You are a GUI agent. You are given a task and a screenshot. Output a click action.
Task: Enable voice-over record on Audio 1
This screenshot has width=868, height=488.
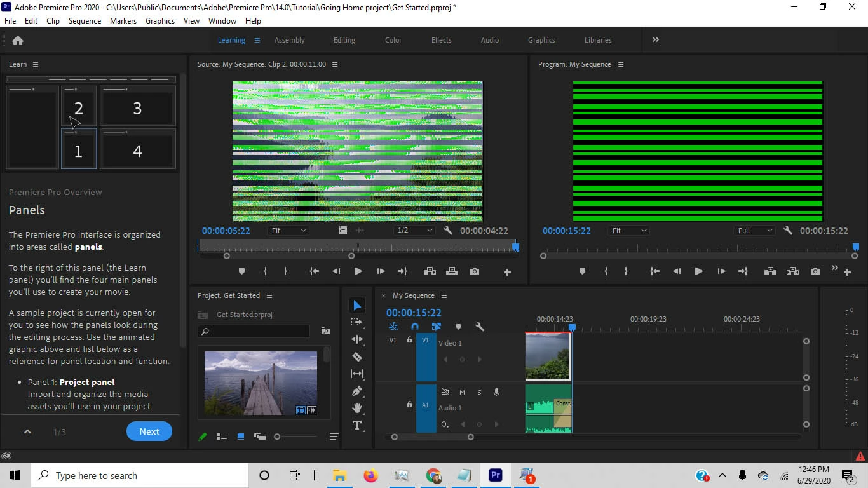(x=496, y=392)
